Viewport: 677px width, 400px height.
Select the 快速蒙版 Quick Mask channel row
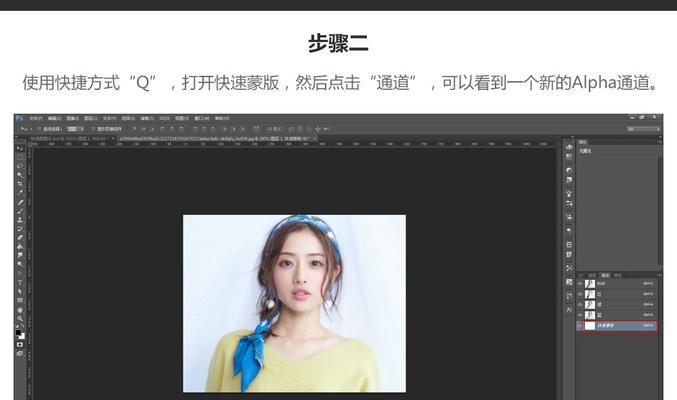coord(617,326)
